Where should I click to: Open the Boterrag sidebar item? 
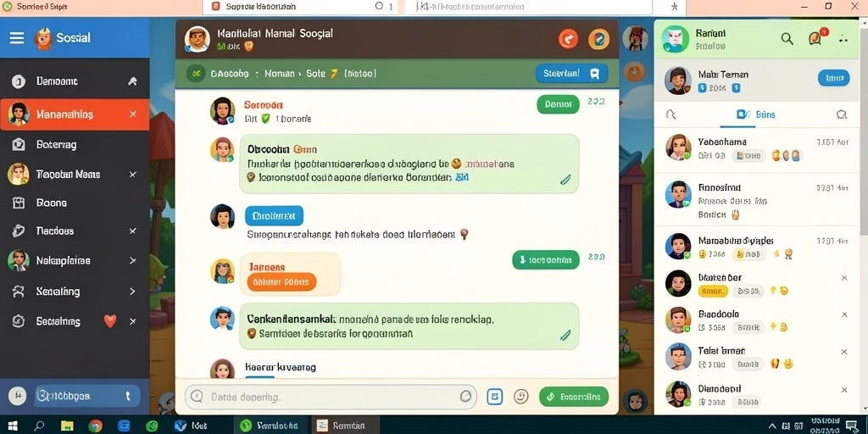(x=75, y=144)
